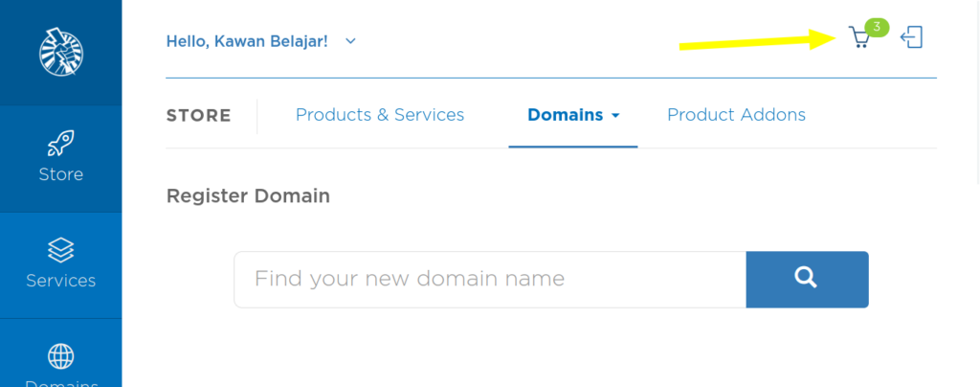Click the green cart item count badge
This screenshot has width=980, height=387.
[x=877, y=27]
